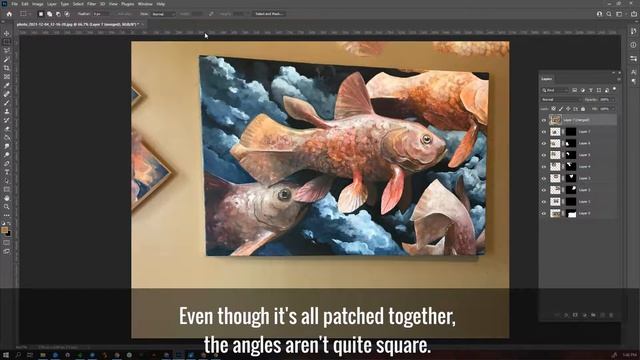The height and width of the screenshot is (360, 640).
Task: Click the Windows Start button
Action: [6, 356]
